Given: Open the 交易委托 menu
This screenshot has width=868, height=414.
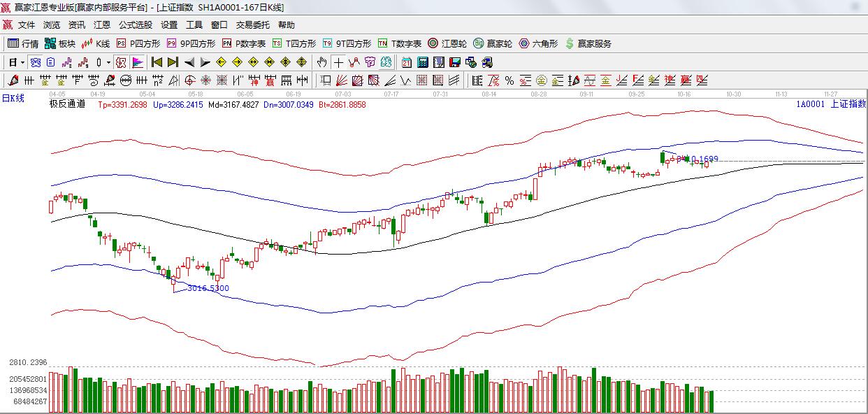Looking at the screenshot, I should click(x=252, y=25).
